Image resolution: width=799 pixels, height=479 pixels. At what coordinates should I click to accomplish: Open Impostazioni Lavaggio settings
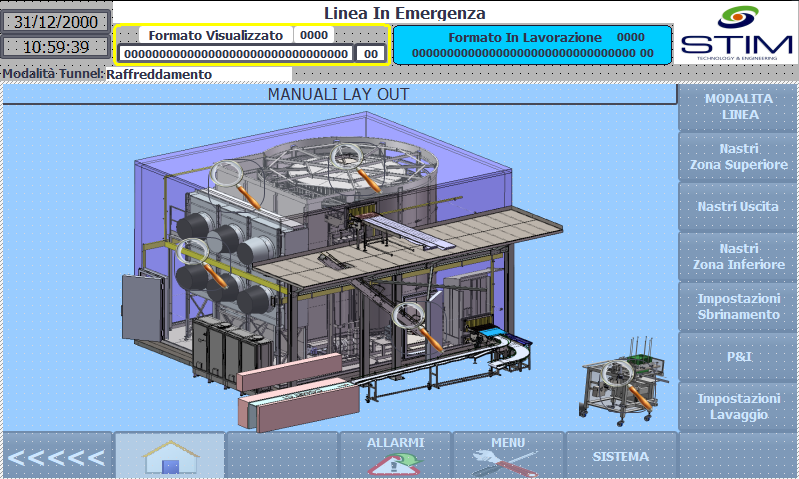point(738,406)
